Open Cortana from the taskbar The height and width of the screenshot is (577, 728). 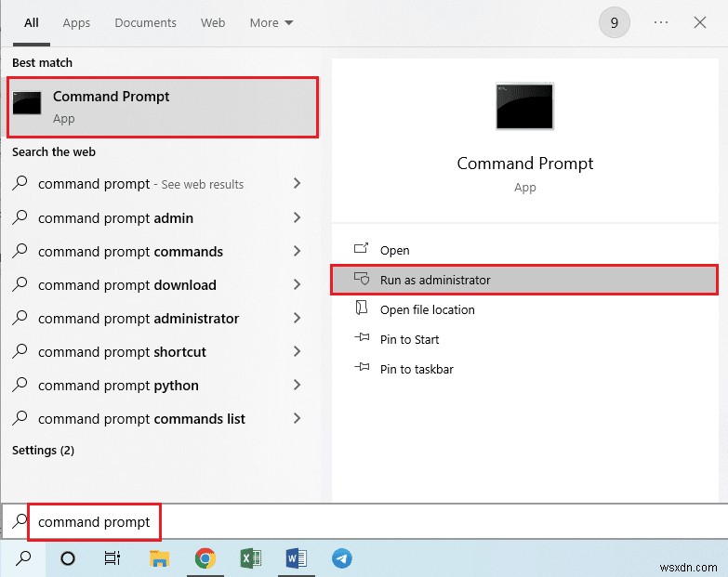click(x=68, y=558)
